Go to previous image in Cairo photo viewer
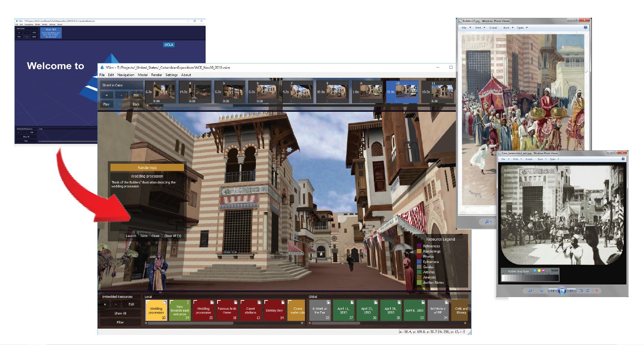This screenshot has height=345, width=644. 552,290
